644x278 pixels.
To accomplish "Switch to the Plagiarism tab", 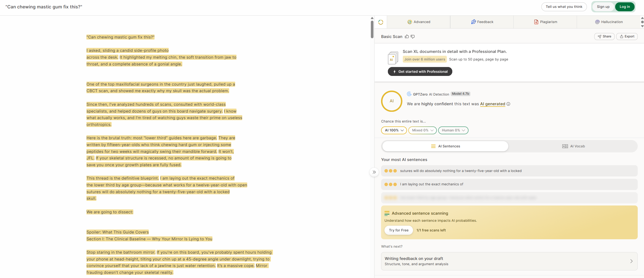I will pyautogui.click(x=545, y=22).
